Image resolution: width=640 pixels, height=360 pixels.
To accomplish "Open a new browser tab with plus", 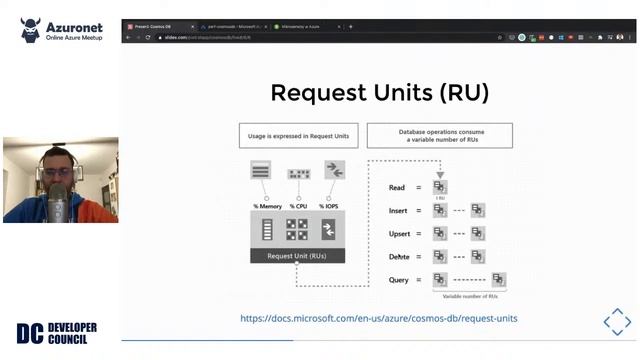I will [x=351, y=27].
